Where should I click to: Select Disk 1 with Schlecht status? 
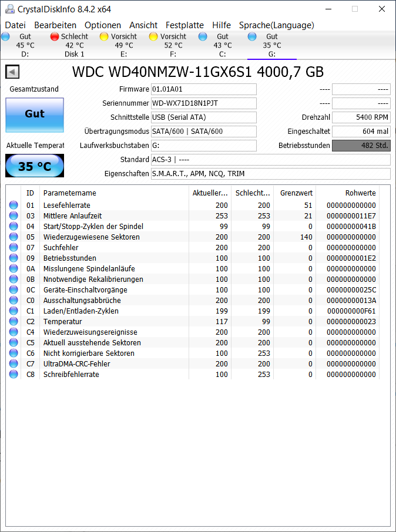(75, 45)
